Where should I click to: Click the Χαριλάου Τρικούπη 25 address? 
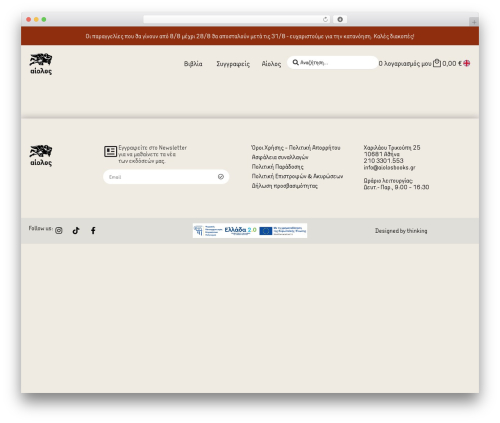tap(392, 147)
